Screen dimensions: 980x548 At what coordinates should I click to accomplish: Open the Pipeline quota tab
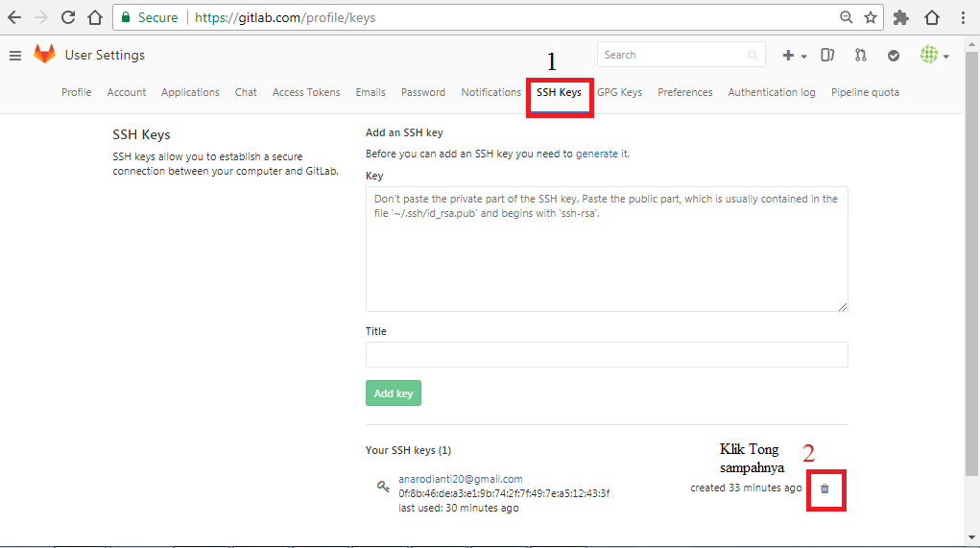click(x=865, y=92)
